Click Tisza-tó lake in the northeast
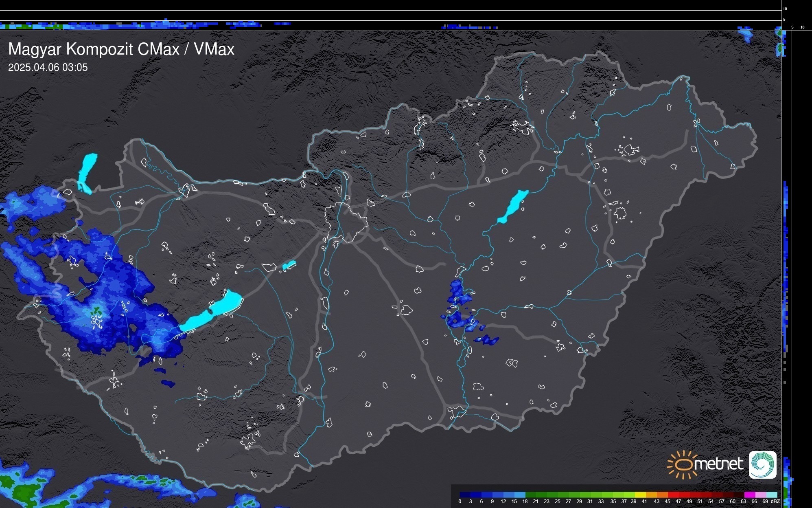The height and width of the screenshot is (508, 812). [x=514, y=206]
